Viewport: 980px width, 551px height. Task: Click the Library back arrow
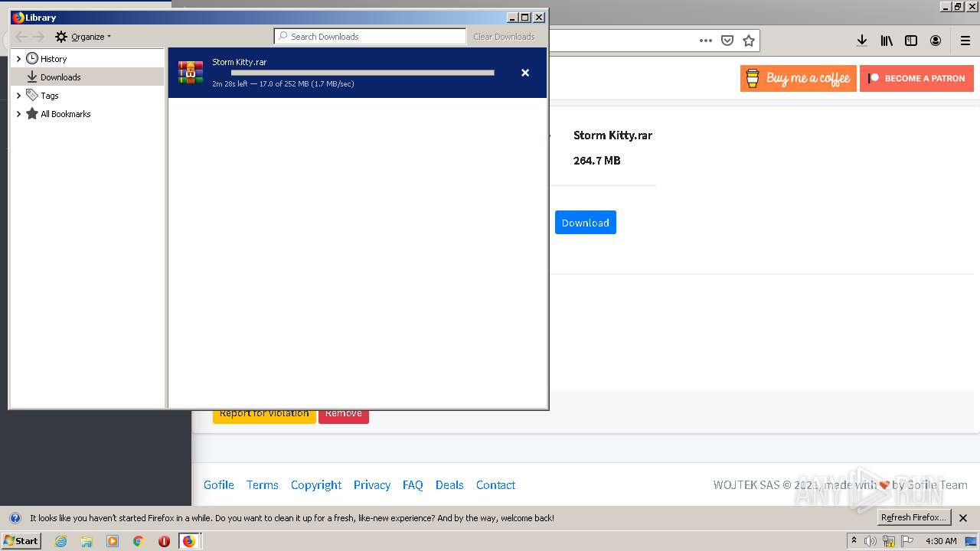[21, 37]
